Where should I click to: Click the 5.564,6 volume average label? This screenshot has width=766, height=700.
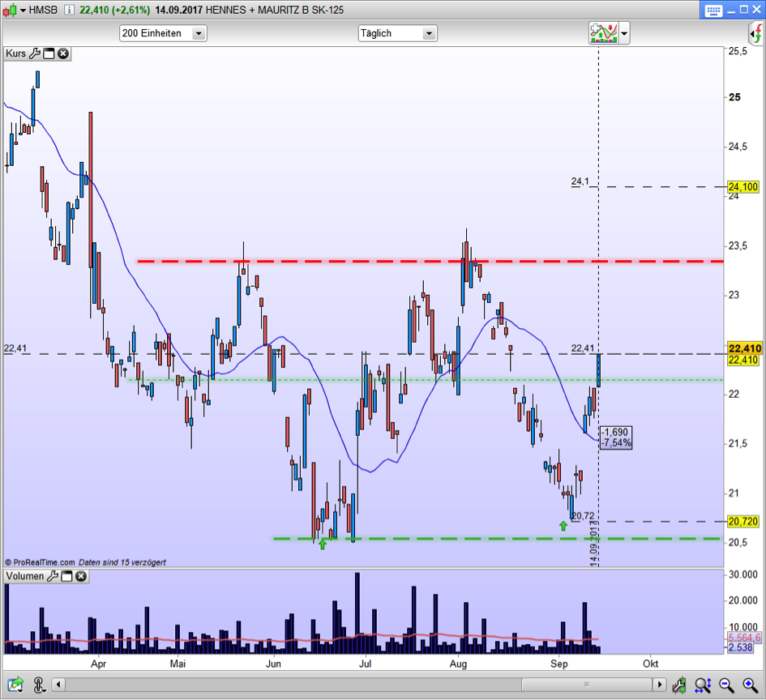[744, 638]
